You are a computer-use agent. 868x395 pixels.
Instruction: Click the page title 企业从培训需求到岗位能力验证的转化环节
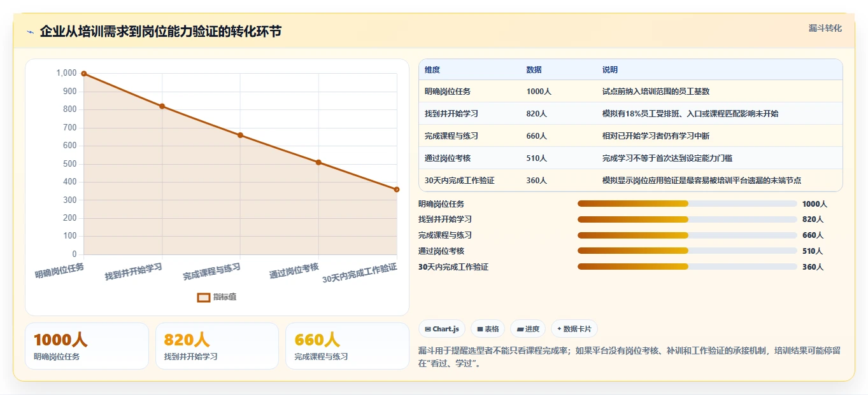coord(160,32)
